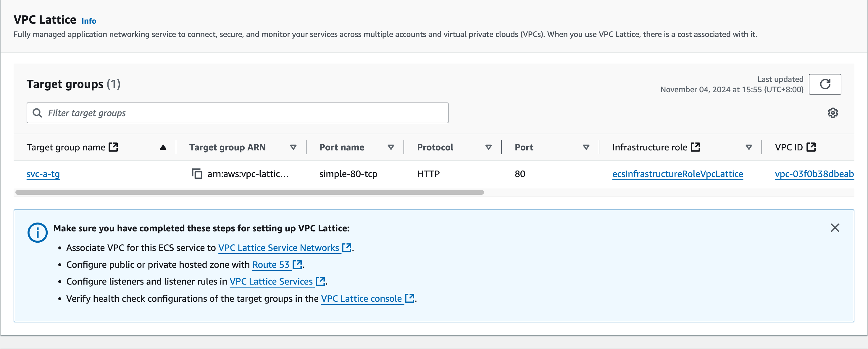Viewport: 868px width, 349px height.
Task: Click the Info link next to VPC Lattice
Action: pos(89,21)
